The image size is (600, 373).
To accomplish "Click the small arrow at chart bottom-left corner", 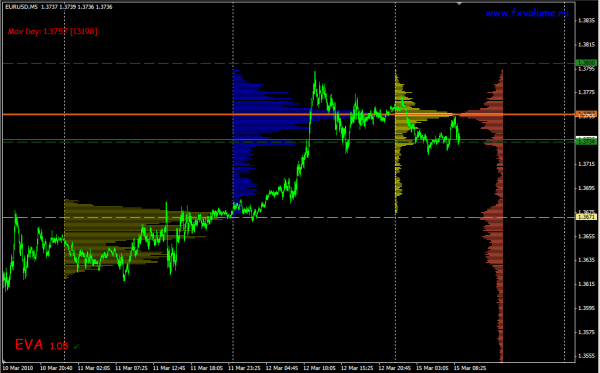I will click(x=4, y=361).
